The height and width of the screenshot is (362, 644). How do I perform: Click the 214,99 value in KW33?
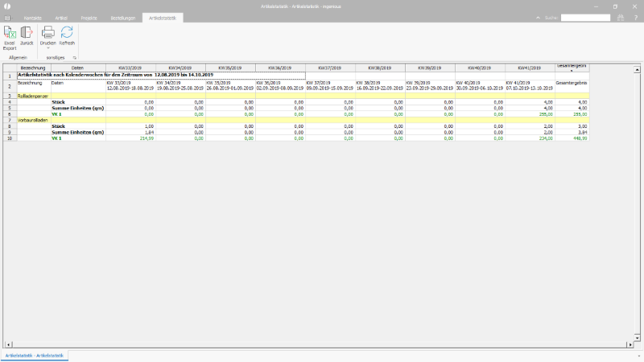tap(147, 138)
